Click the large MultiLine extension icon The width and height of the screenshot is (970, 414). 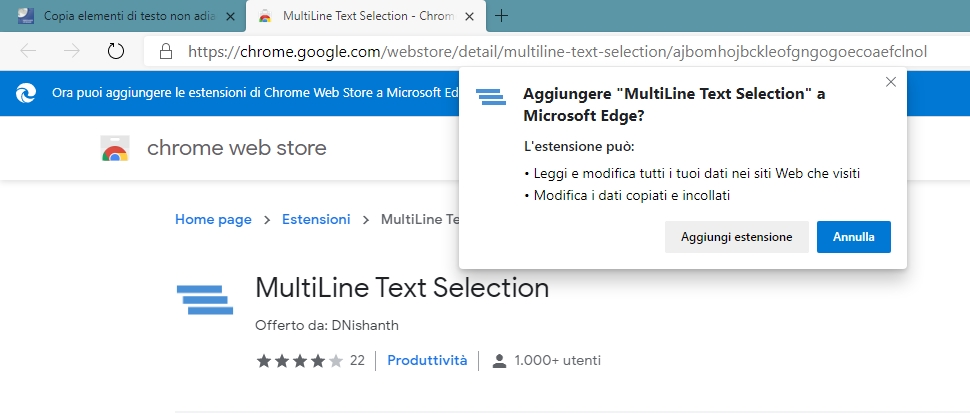point(204,299)
